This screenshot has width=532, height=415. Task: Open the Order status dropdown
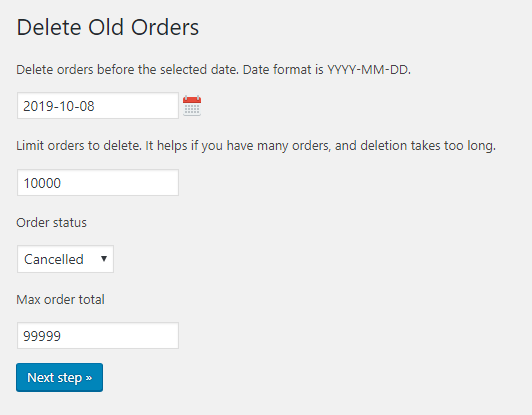(65, 259)
